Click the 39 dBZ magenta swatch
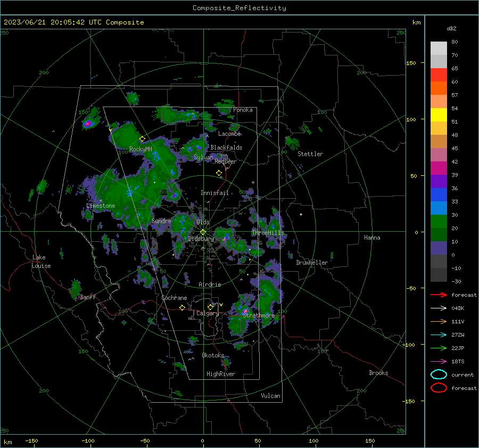This screenshot has width=479, height=448. [x=439, y=168]
